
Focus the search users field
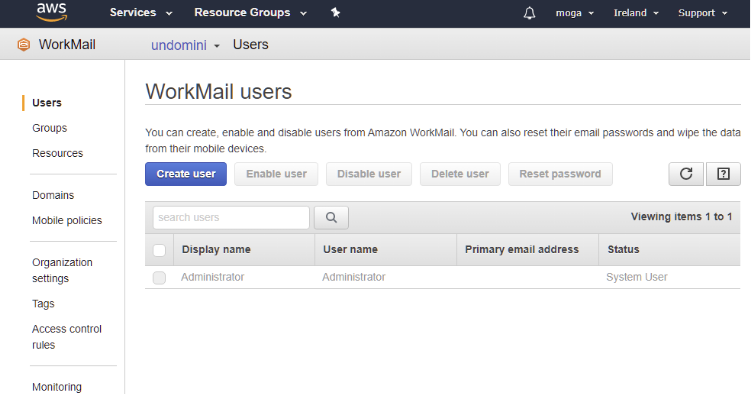231,218
